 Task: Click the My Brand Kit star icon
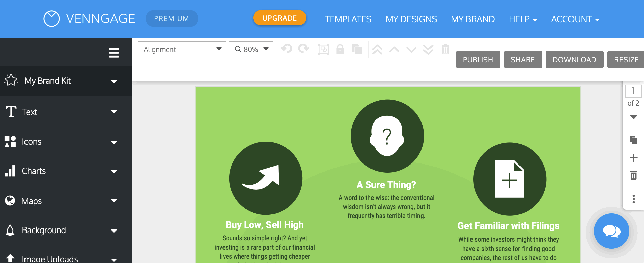(11, 81)
